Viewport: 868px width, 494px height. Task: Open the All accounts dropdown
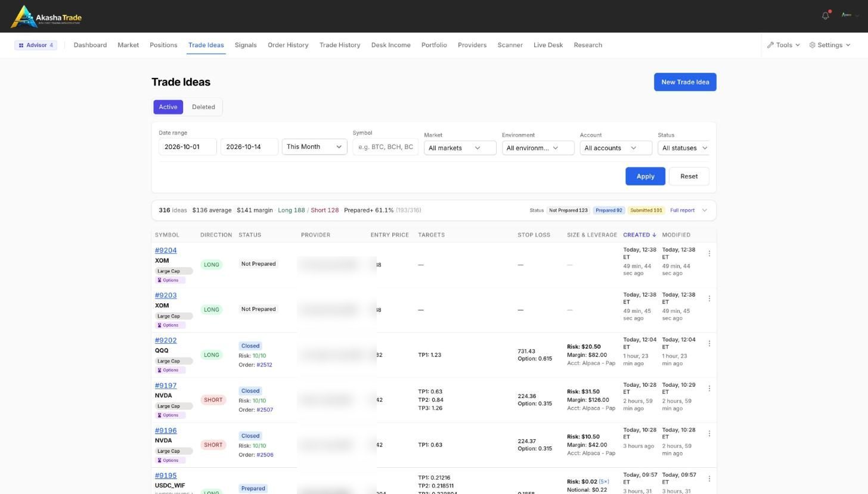616,148
